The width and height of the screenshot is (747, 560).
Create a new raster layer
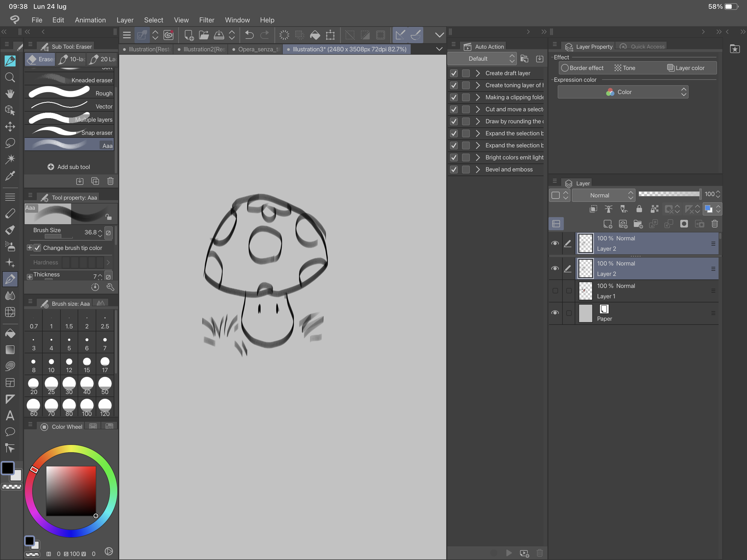608,224
